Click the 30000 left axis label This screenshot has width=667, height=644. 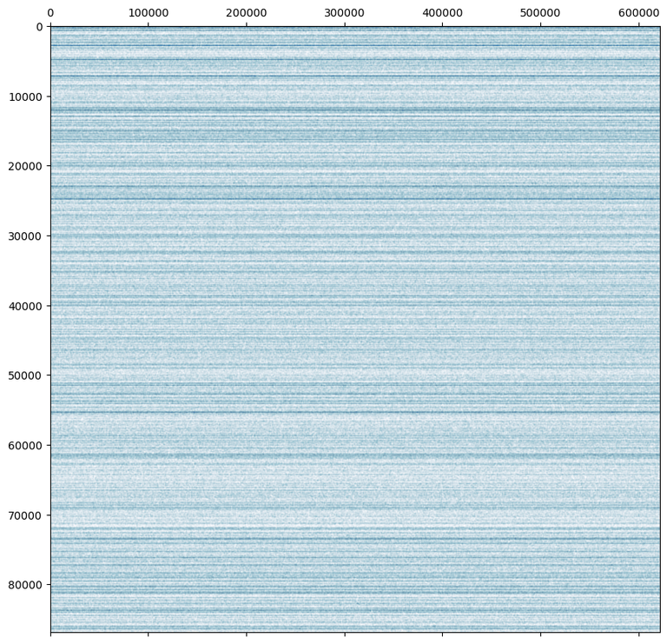click(25, 236)
